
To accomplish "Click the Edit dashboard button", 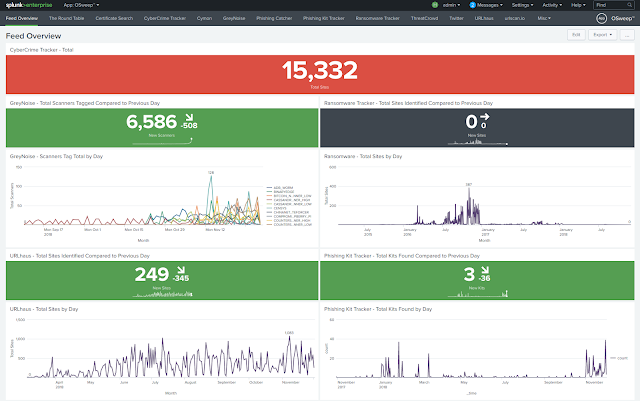I will (576, 35).
